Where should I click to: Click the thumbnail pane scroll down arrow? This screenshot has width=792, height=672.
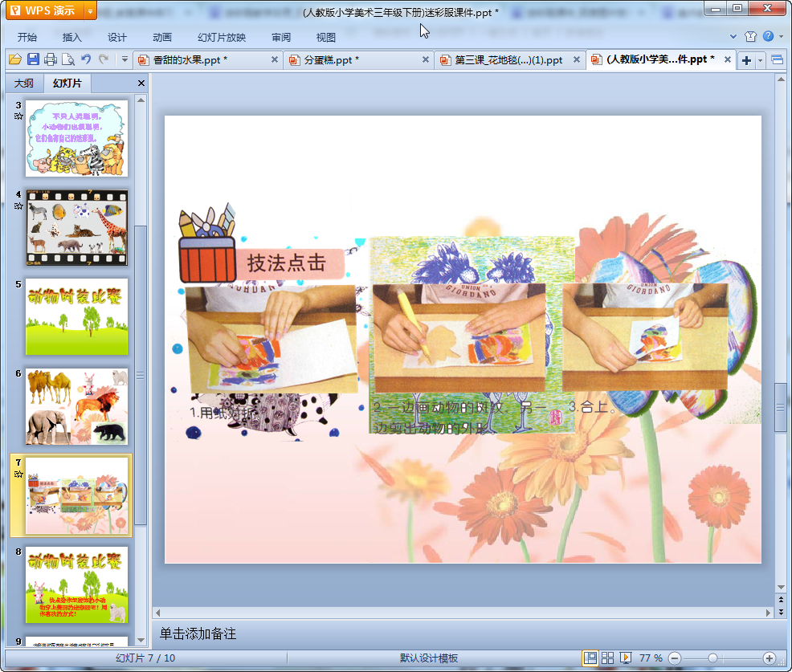(141, 640)
